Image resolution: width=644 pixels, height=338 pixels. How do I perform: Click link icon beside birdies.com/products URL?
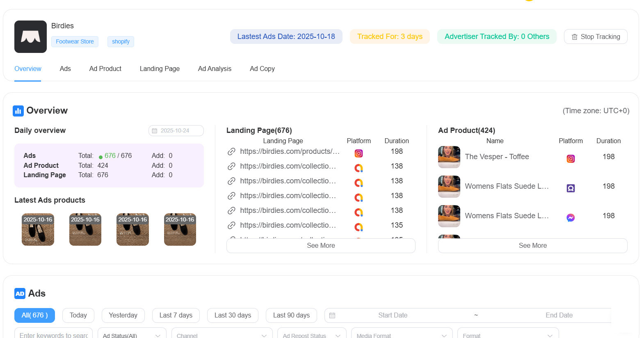[231, 151]
